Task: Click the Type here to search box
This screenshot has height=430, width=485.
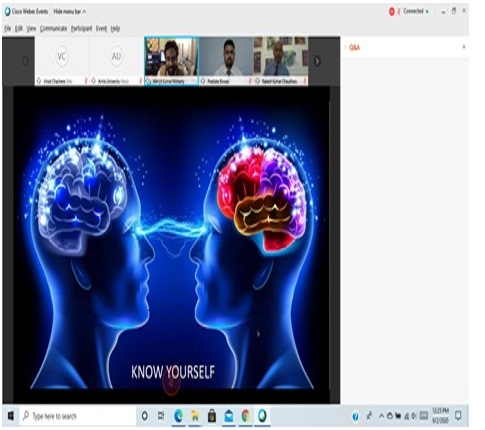Action: pyautogui.click(x=78, y=416)
